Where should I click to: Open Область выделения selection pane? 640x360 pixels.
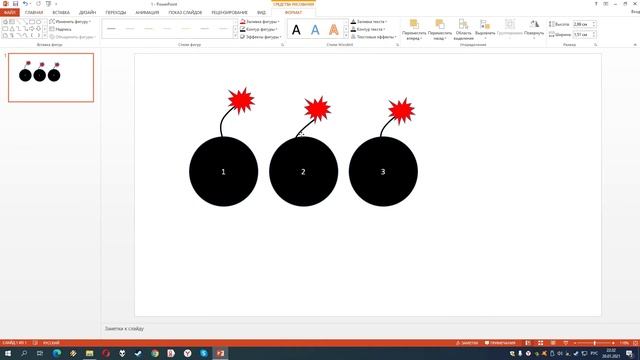(463, 29)
